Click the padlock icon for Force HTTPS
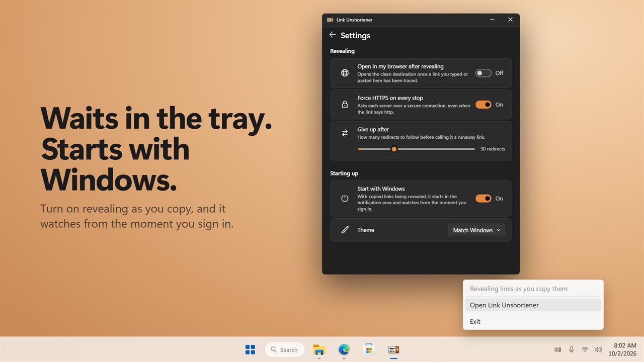Viewport: 644px width, 362px height. pos(345,105)
